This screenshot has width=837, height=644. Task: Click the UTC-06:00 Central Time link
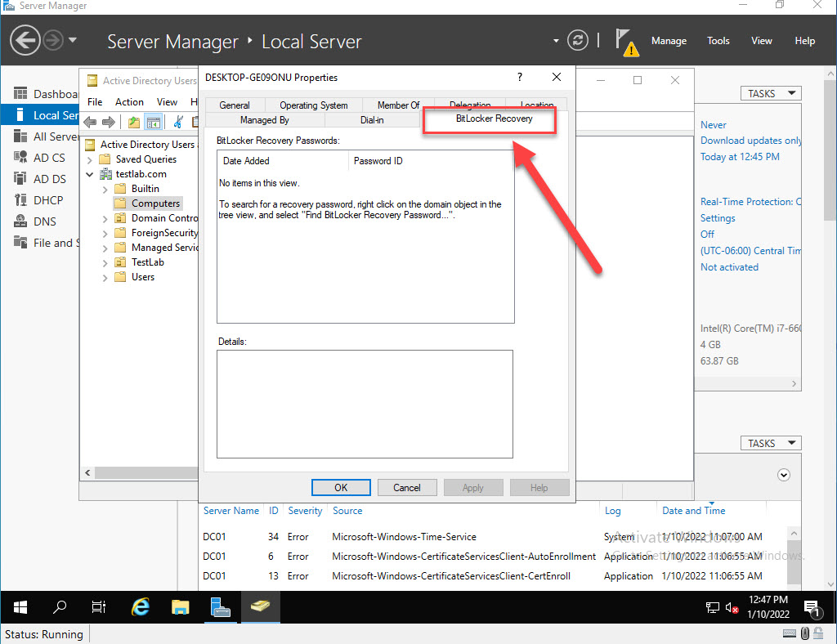click(x=750, y=251)
